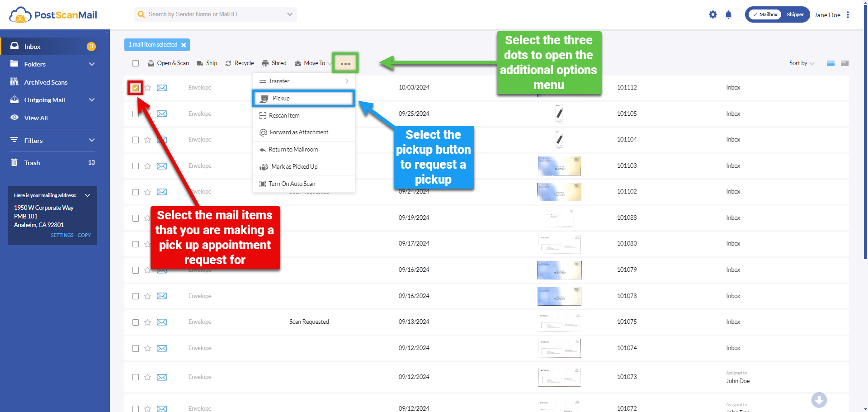Expand the Transfer submenu arrow
Viewport: 868px width, 412px height.
347,81
